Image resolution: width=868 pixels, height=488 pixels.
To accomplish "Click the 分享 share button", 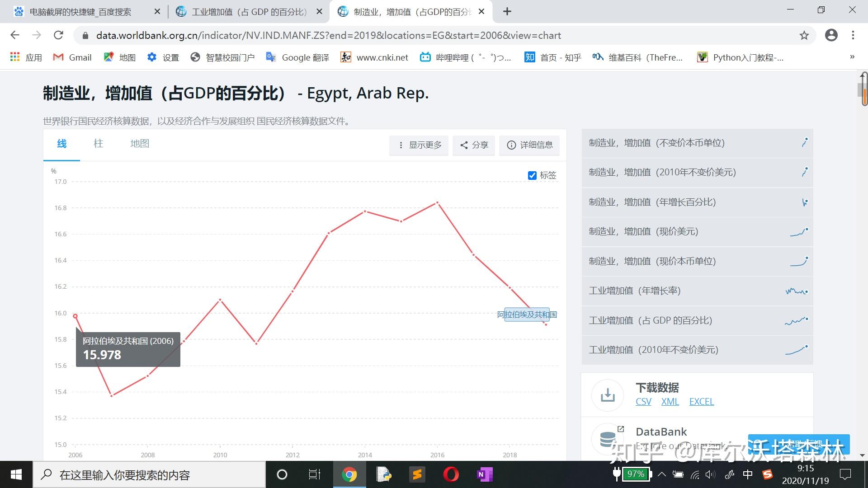I will point(474,145).
